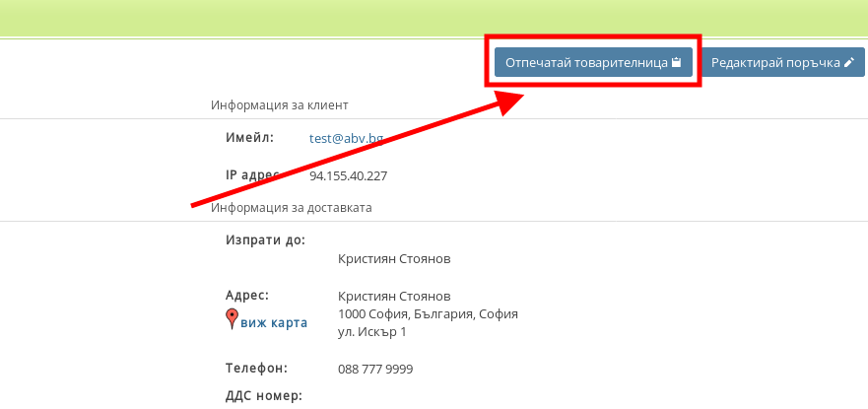Select the Информация за клиент section header
868x409 pixels.
[279, 104]
